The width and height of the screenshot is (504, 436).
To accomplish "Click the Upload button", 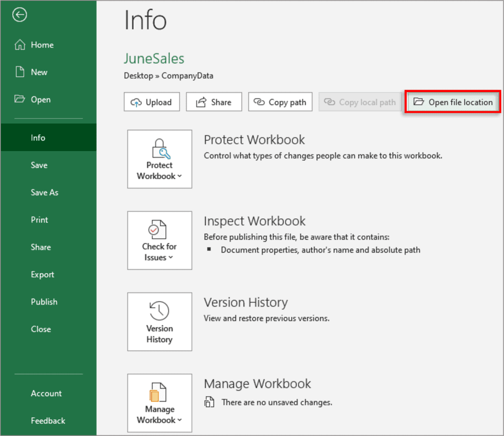I will (152, 102).
